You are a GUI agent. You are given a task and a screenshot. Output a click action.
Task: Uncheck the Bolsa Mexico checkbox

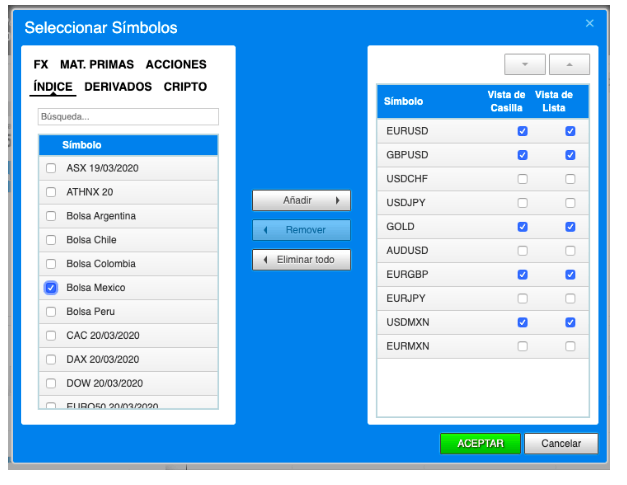[x=51, y=288]
